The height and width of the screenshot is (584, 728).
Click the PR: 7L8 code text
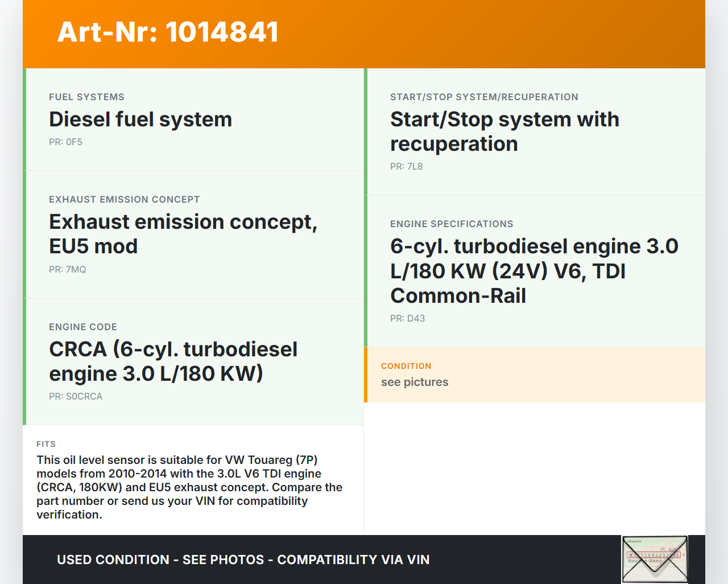coord(406,167)
